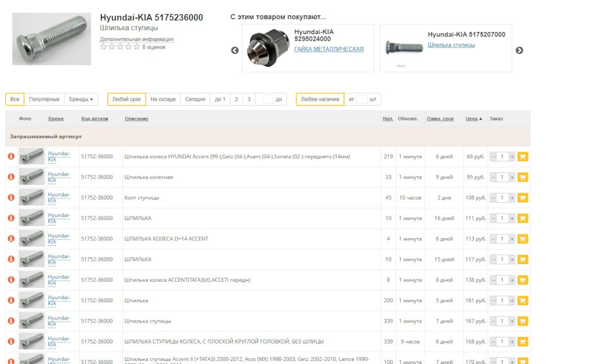Add the 138 руб. offer to cart
Viewport: 594px width, 364px height.
coord(522,280)
